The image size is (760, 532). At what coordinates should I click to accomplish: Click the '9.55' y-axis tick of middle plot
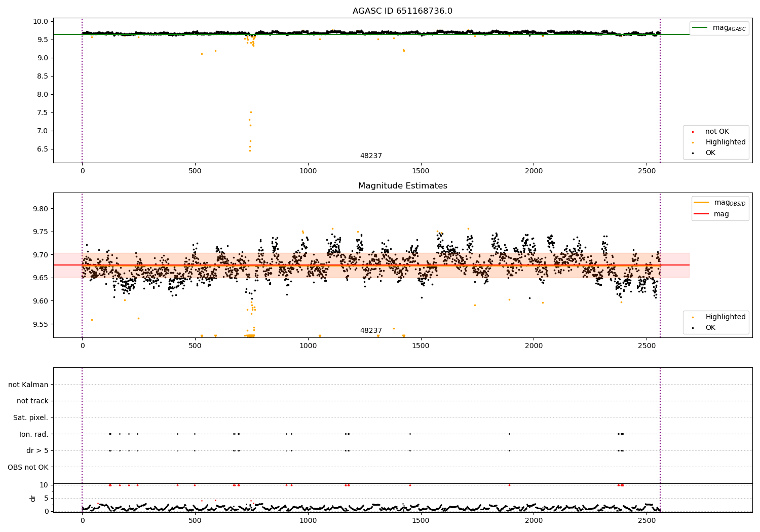[42, 324]
